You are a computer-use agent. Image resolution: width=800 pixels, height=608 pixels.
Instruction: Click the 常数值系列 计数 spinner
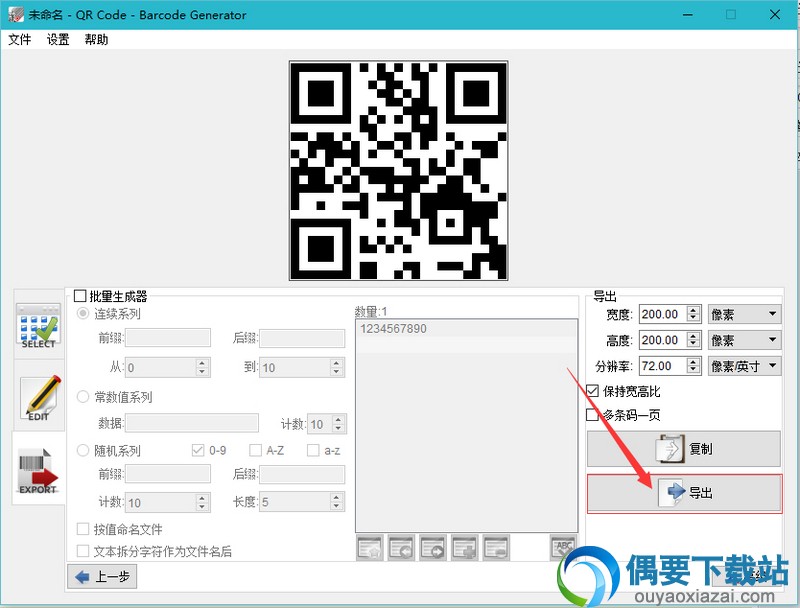tap(339, 424)
